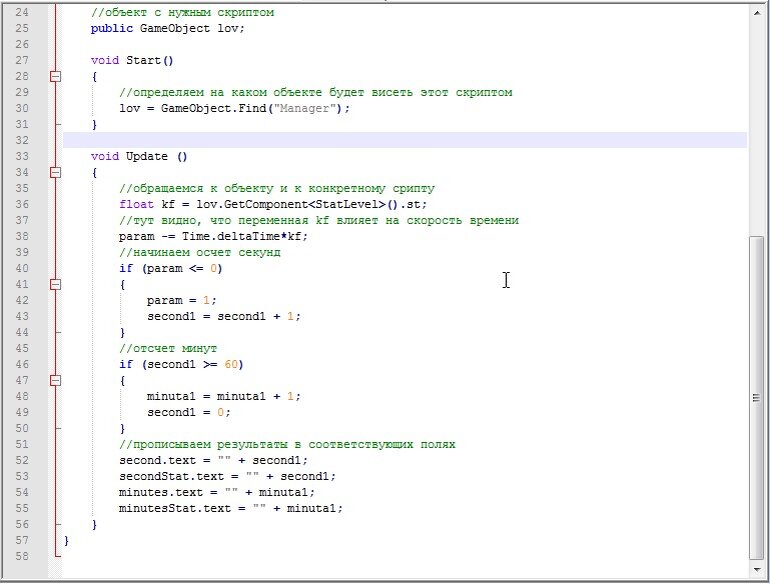Click line number 36 in the margin
The image size is (770, 584).
tap(22, 204)
